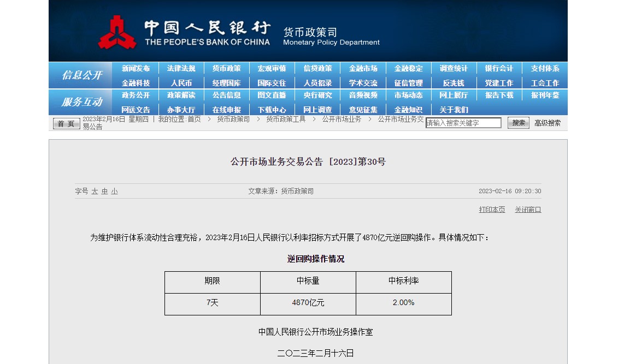Viewport: 618px width, 364px height.
Task: Open the 宏观审慎 menu item
Action: pyautogui.click(x=272, y=68)
